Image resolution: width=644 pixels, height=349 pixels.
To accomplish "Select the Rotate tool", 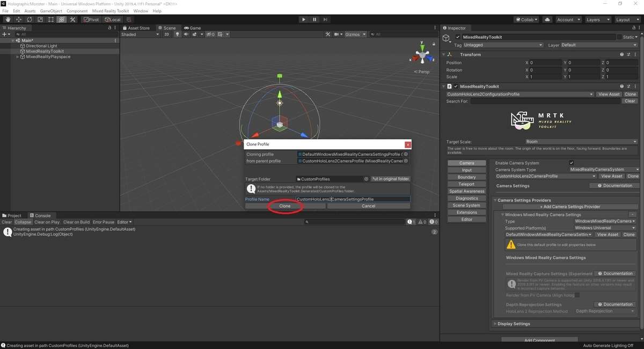I will [30, 19].
